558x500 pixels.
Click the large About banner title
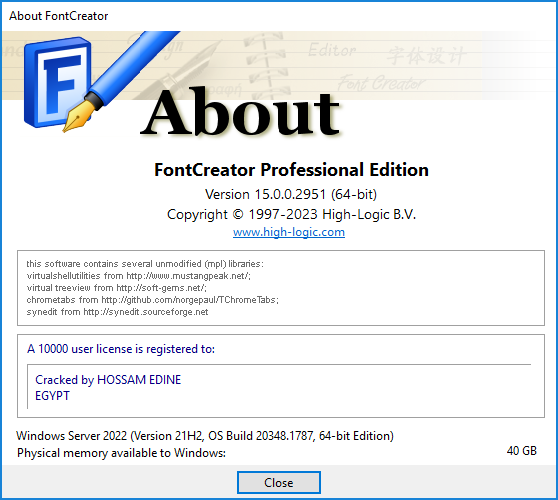click(241, 112)
